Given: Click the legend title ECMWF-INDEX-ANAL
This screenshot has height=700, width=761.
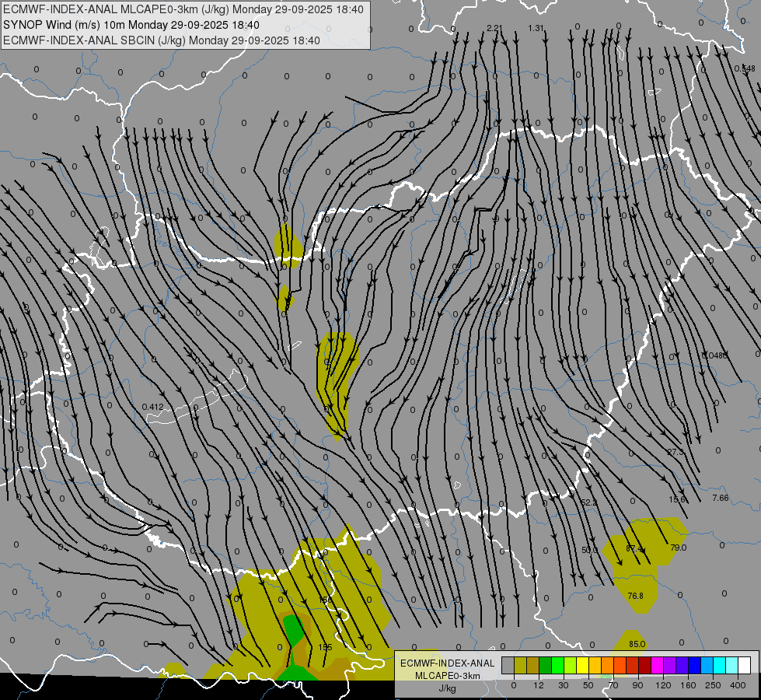Looking at the screenshot, I should point(448,663).
